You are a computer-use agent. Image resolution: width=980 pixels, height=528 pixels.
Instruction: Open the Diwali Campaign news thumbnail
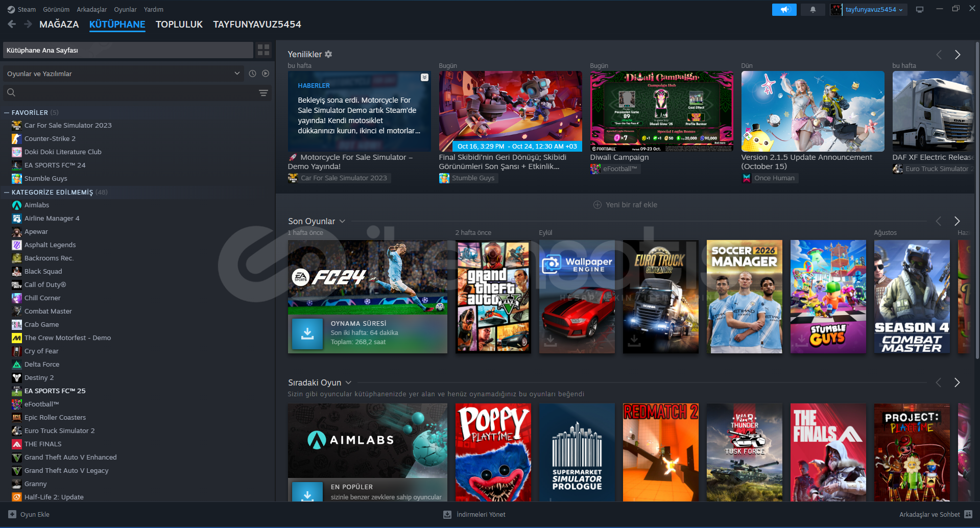tap(661, 111)
